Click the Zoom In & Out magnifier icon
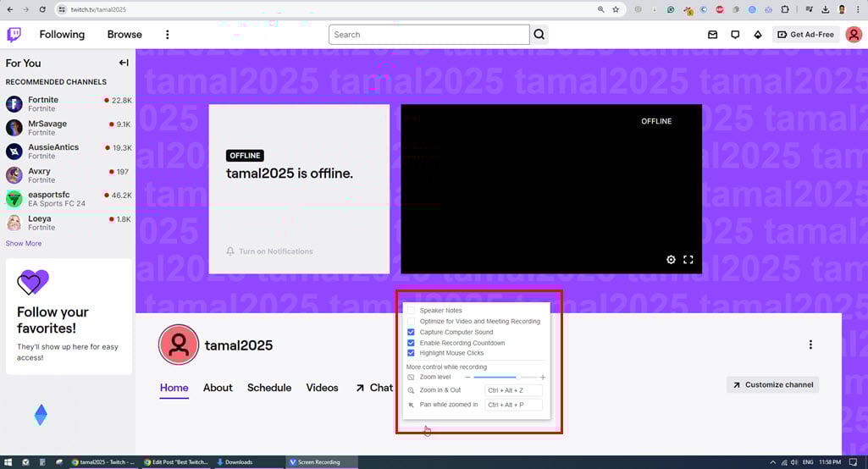Screen dimensions: 868x469 coord(411,390)
